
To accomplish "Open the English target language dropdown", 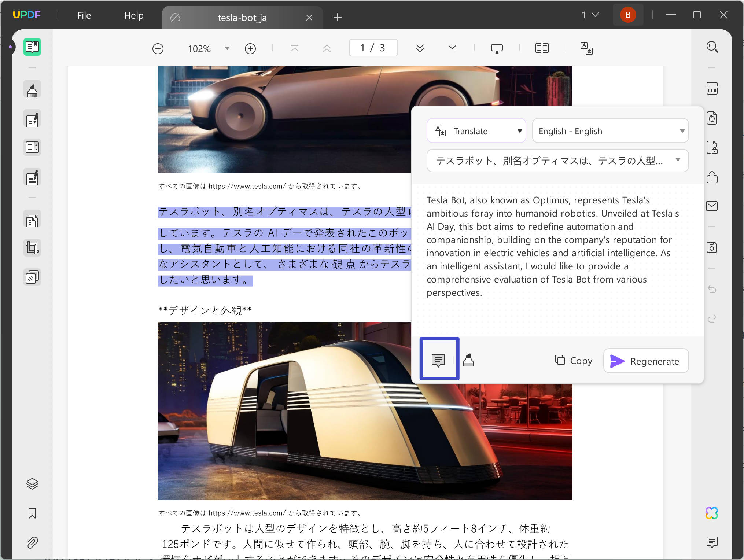I will point(682,130).
